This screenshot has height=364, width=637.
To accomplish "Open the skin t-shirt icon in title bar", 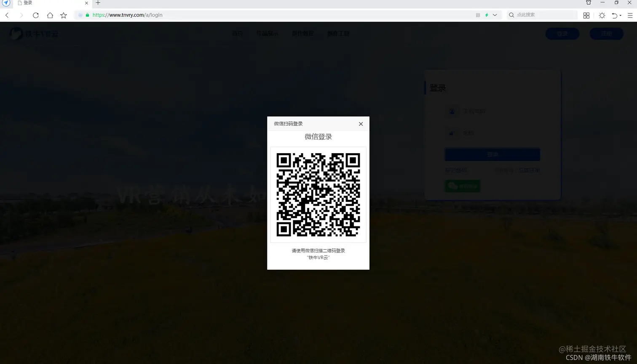I will tap(589, 3).
